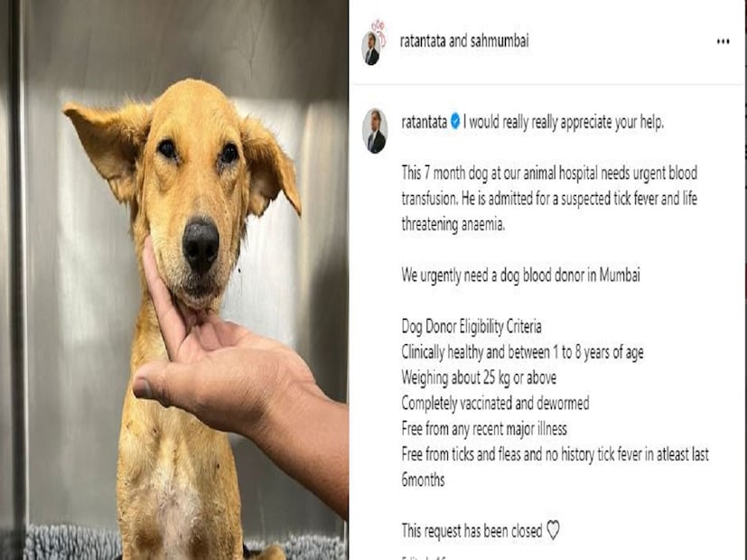Viewport: 747px width, 560px height.
Task: Click the heart emoji after request closed text
Action: pyautogui.click(x=553, y=530)
